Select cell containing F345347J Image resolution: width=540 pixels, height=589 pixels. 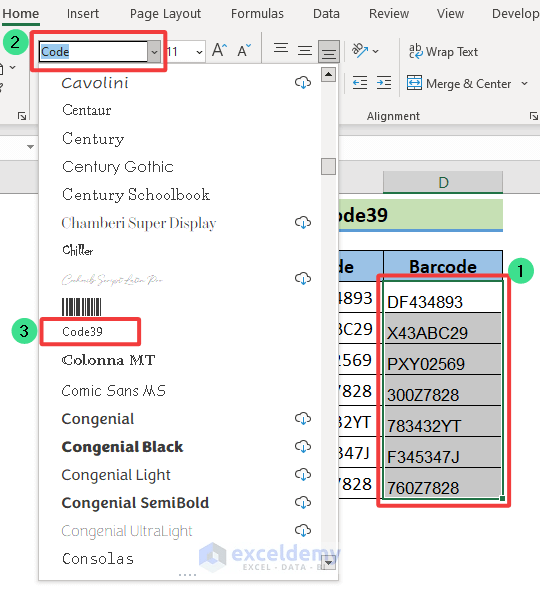click(x=443, y=452)
